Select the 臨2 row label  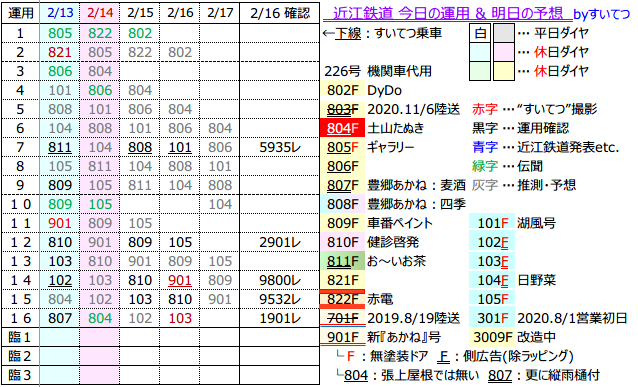coord(20,356)
